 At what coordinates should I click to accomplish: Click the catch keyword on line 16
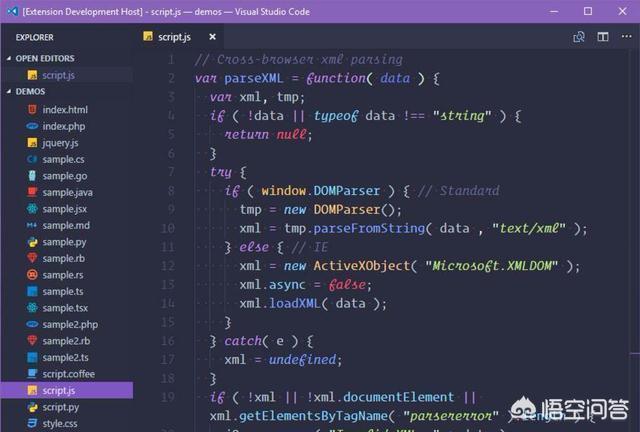coord(243,341)
